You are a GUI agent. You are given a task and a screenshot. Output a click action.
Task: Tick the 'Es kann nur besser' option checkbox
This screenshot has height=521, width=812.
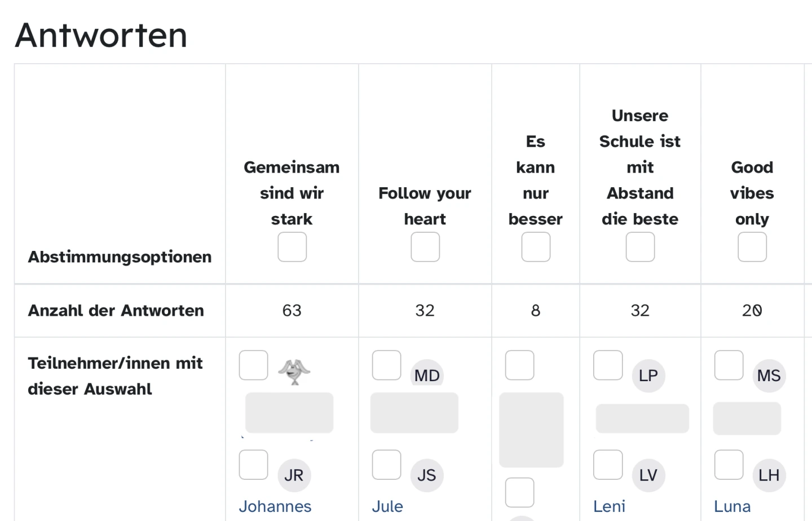[536, 247]
